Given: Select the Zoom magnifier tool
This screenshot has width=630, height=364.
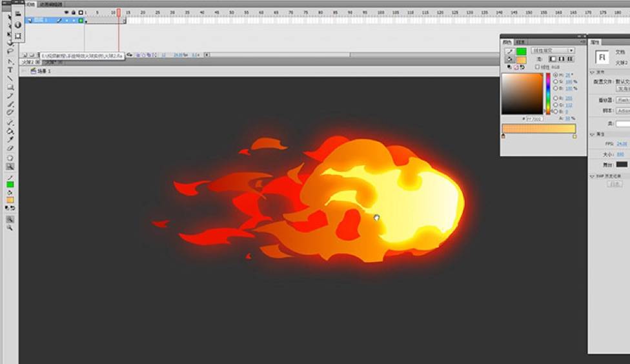Looking at the screenshot, I should click(10, 167).
